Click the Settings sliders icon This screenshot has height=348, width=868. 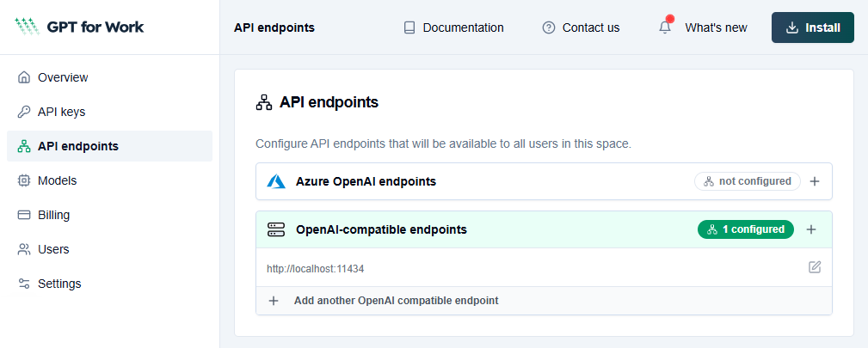pos(24,284)
